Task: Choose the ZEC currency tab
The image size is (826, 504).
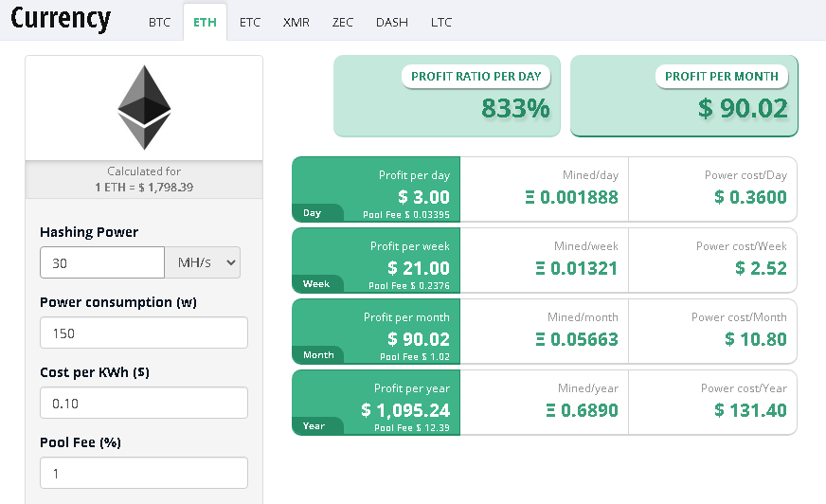Action: pyautogui.click(x=342, y=22)
